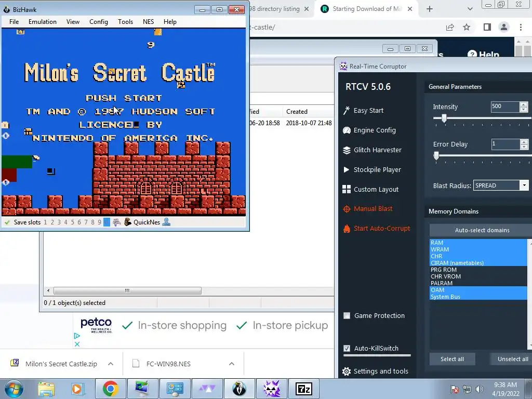The width and height of the screenshot is (532, 399).
Task: Open Blast Radius SPREAD dropdown
Action: point(525,185)
